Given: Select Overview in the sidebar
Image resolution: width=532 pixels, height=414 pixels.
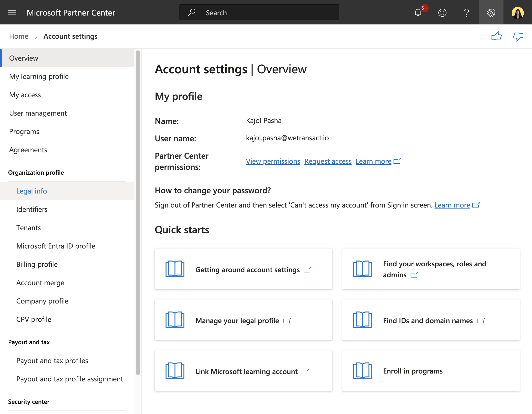Looking at the screenshot, I should (67, 58).
